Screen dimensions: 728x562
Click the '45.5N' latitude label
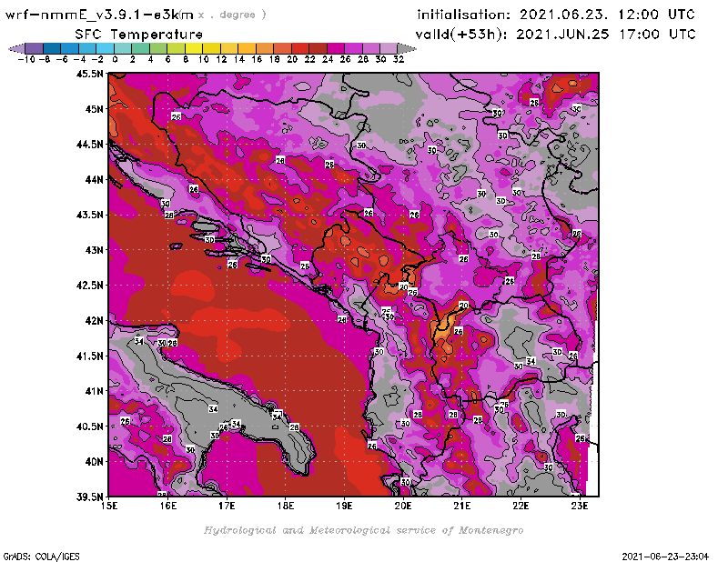pos(90,74)
